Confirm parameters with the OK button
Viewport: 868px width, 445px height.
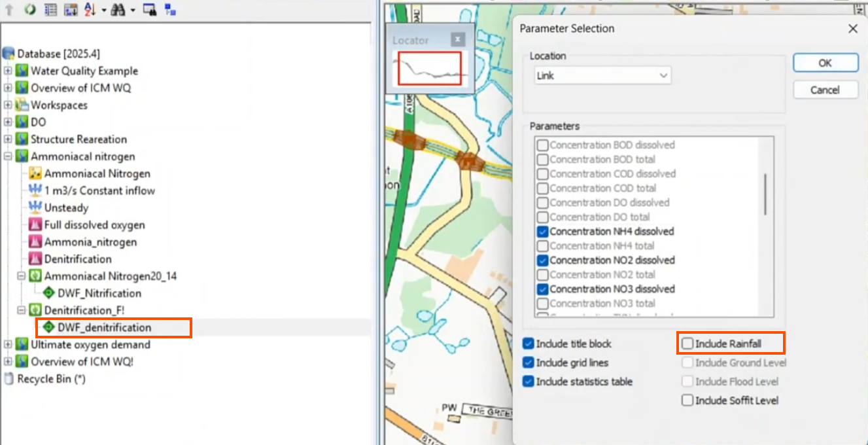[825, 62]
